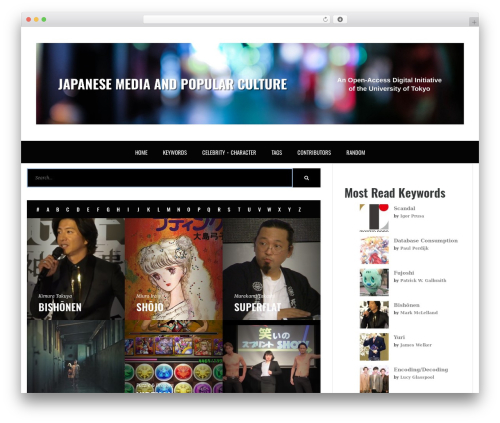Screen dimensions: 500x423
Task: Click the red window close dot
Action: [29, 19]
